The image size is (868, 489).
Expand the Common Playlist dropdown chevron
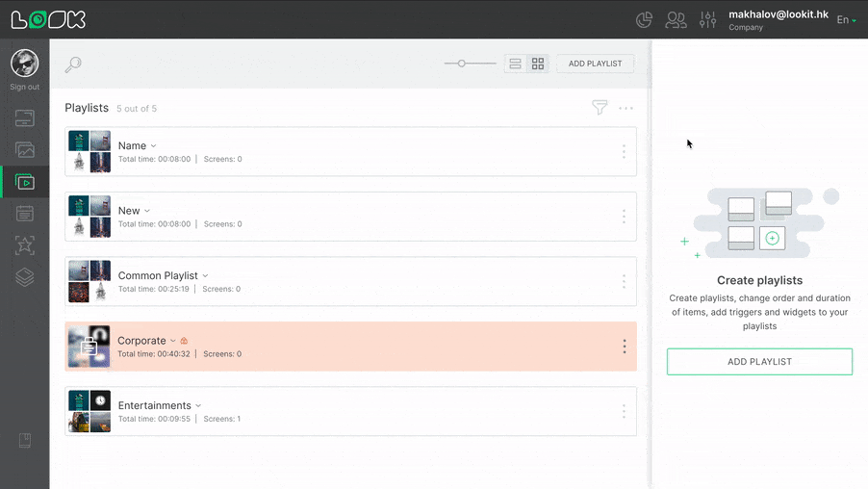coord(206,276)
